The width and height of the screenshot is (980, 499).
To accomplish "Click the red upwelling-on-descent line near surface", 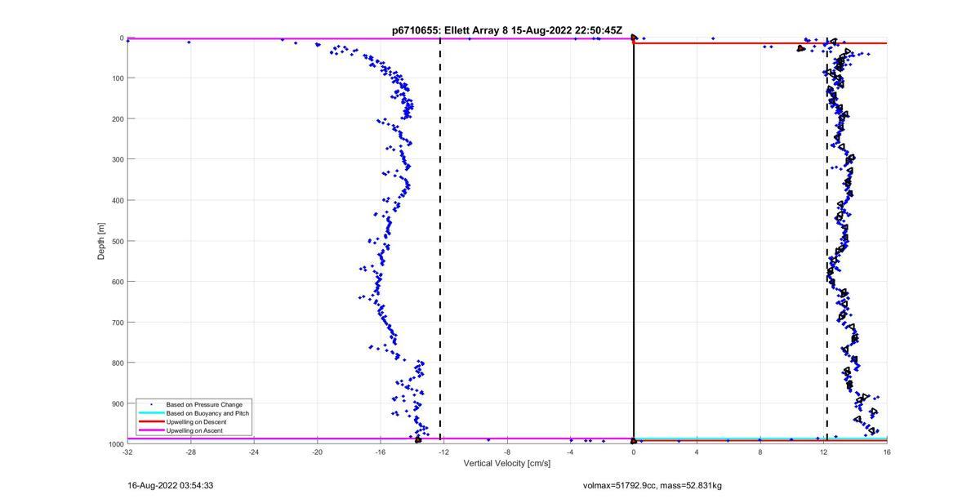I will [760, 43].
